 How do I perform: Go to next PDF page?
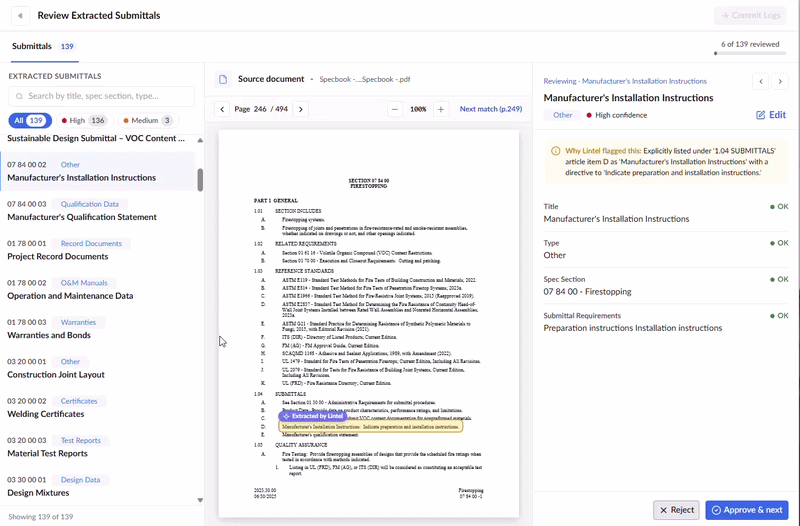click(x=301, y=109)
